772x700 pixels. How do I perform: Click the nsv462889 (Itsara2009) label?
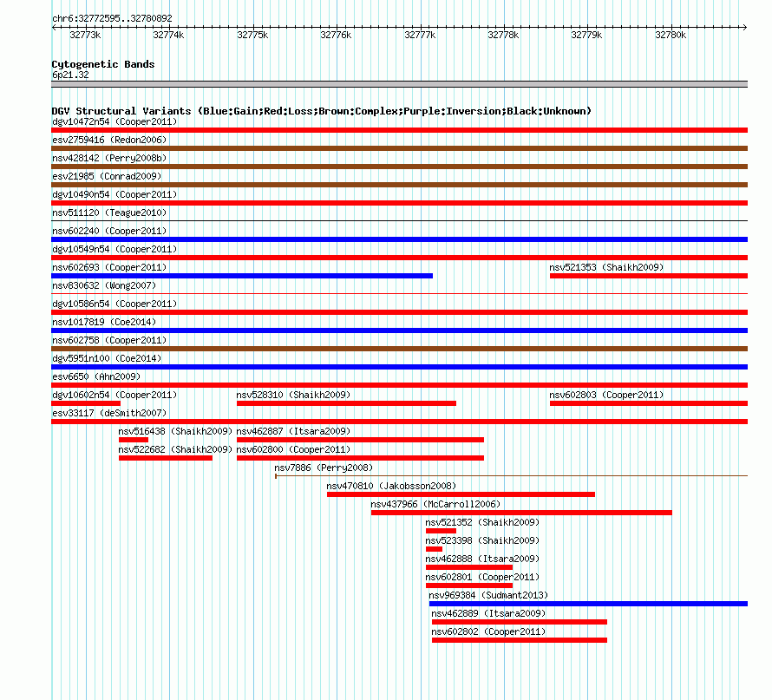coord(488,613)
